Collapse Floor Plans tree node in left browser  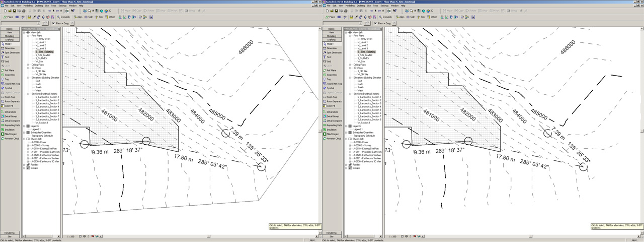[28, 36]
